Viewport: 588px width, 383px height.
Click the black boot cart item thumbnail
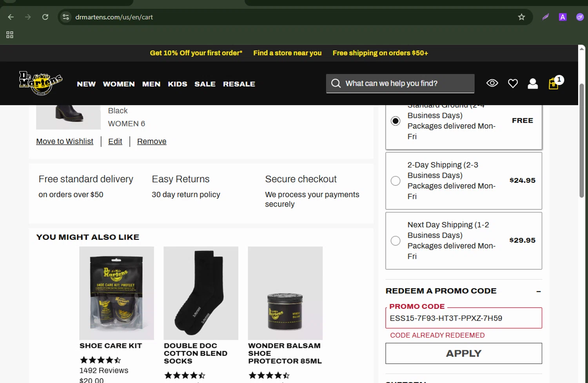coord(69,117)
